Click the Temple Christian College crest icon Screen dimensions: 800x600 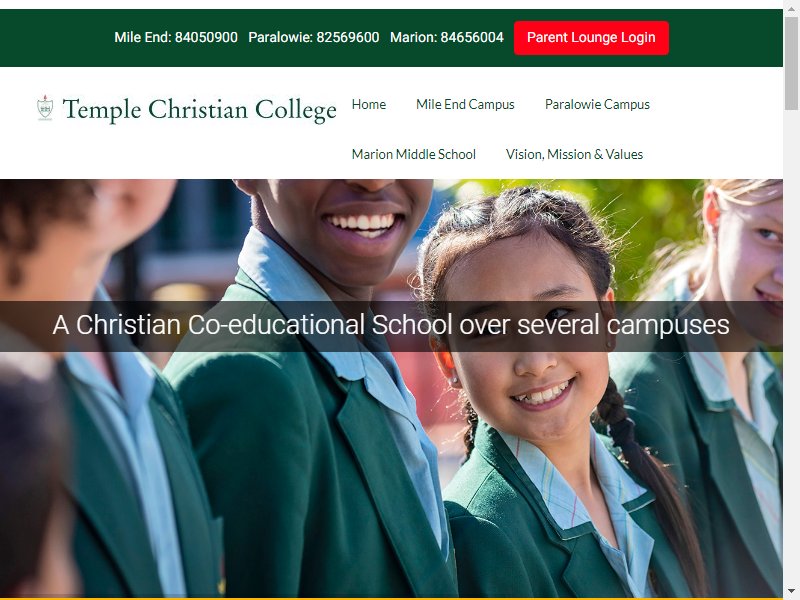point(45,108)
